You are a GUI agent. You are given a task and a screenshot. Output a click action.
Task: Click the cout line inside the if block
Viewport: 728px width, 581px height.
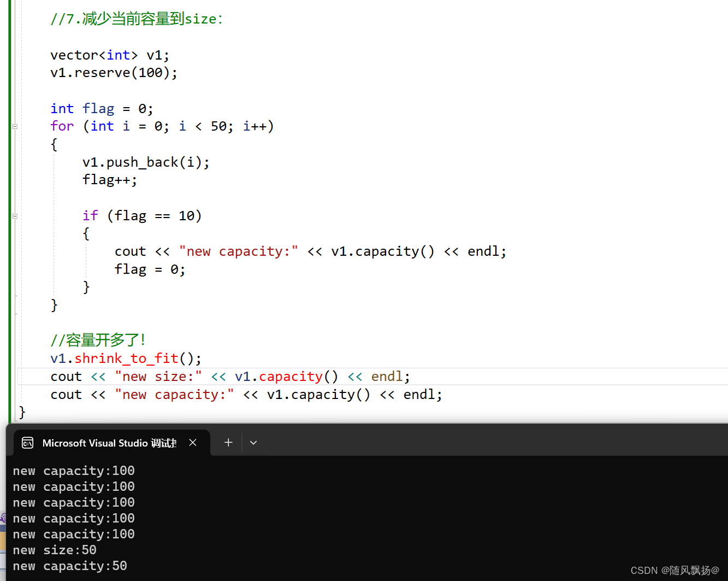tap(310, 251)
